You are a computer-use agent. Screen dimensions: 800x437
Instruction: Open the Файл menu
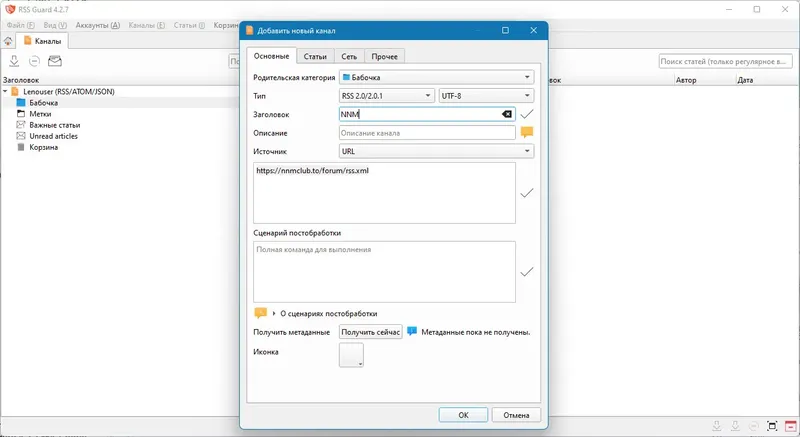(x=20, y=25)
